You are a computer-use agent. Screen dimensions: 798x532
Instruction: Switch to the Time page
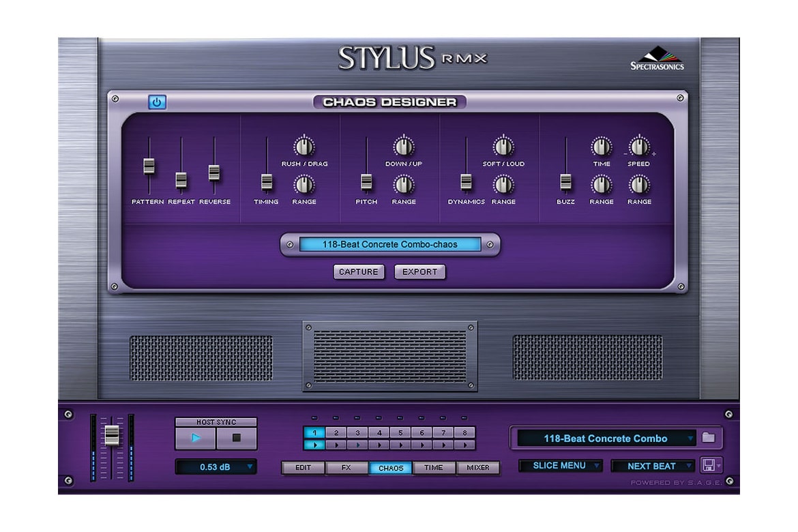click(434, 467)
